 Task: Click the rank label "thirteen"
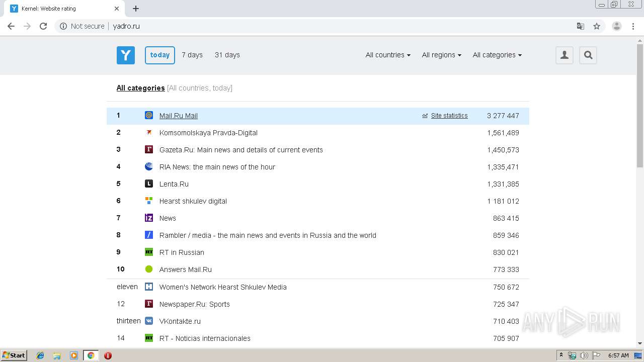click(x=129, y=321)
